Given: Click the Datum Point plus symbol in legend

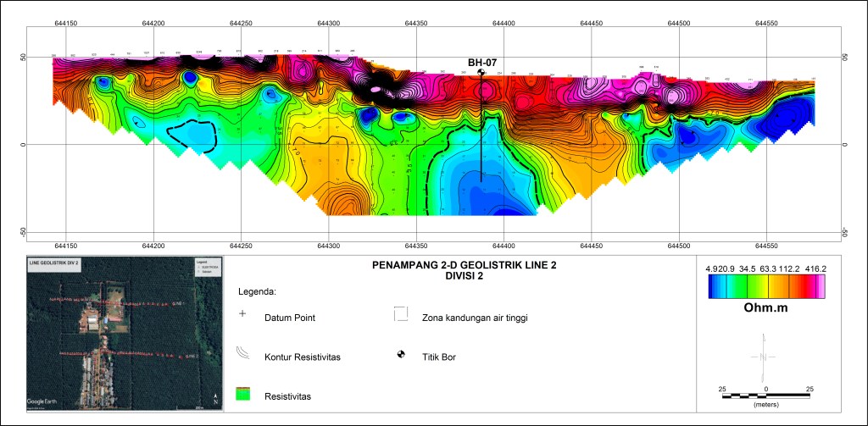Looking at the screenshot, I should click(242, 314).
